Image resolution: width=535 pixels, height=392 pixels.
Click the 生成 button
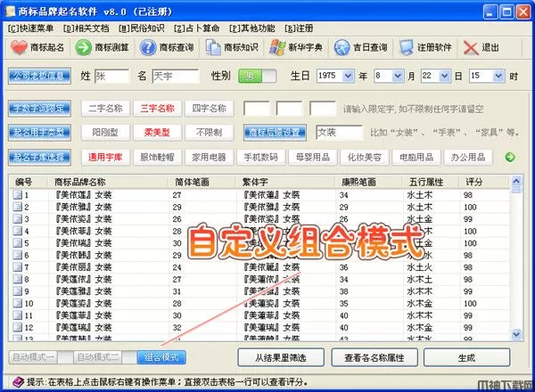pos(466,357)
